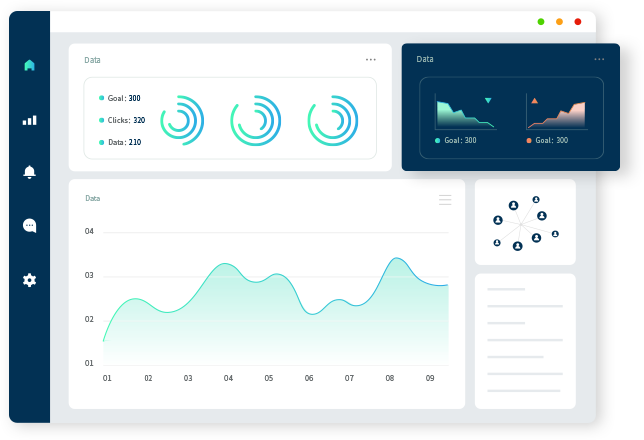The image size is (644, 440).
Task: Select the Goal: 300 legend item
Action: (x=120, y=98)
